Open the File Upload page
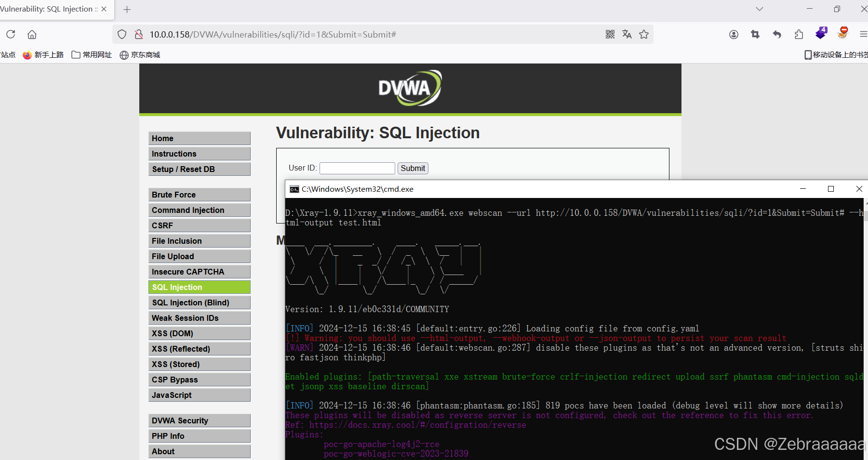This screenshot has height=460, width=868. (200, 256)
